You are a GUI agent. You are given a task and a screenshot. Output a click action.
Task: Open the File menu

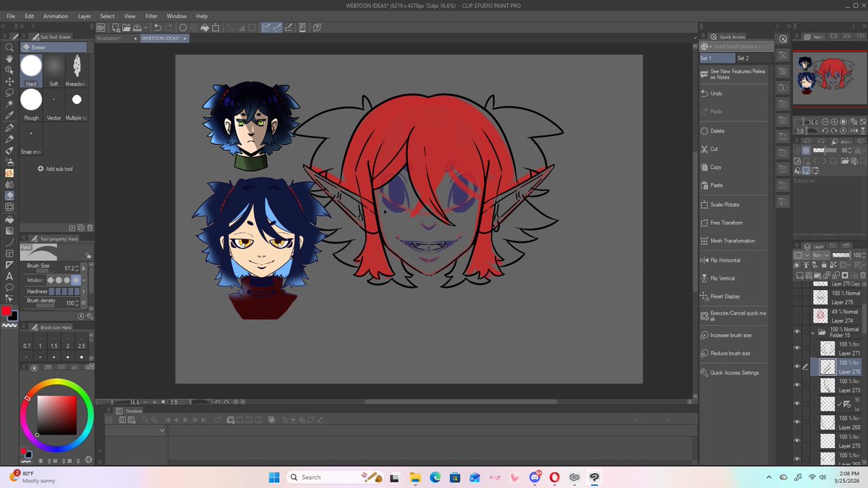(x=11, y=16)
